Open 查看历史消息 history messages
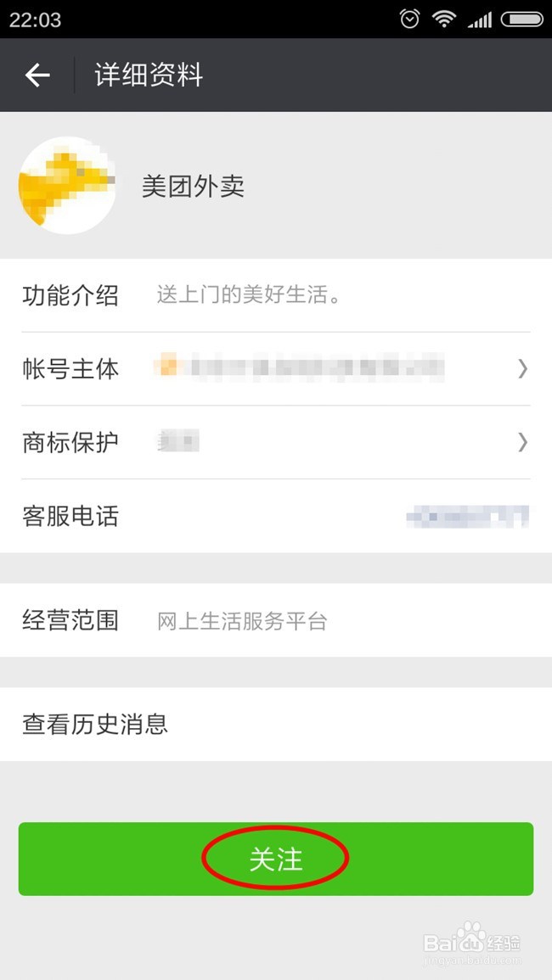Viewport: 552px width, 980px height. (x=276, y=725)
